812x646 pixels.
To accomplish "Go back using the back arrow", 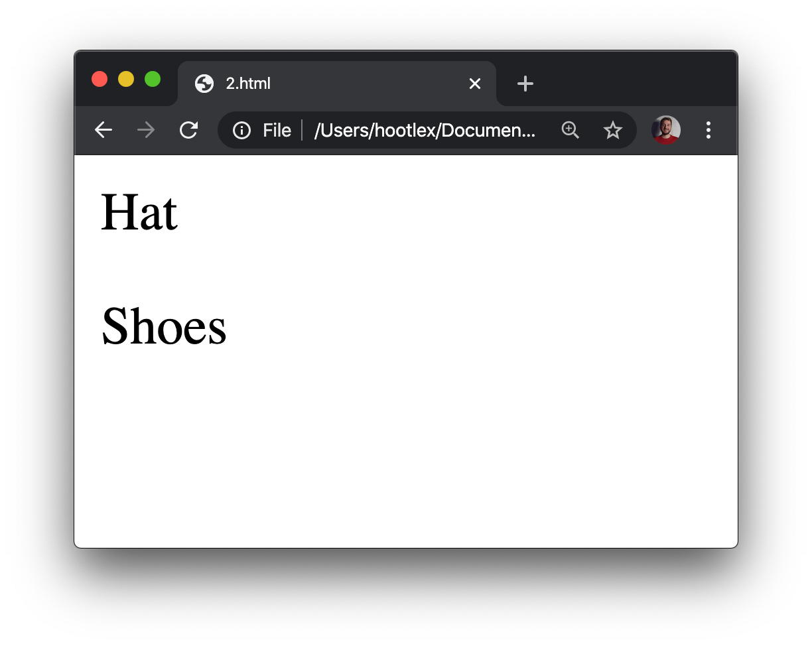I will click(x=103, y=130).
